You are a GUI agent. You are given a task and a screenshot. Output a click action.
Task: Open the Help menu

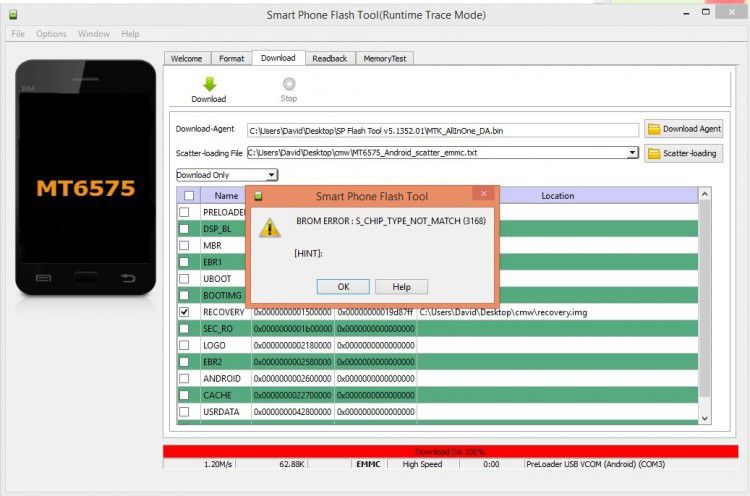(x=130, y=33)
